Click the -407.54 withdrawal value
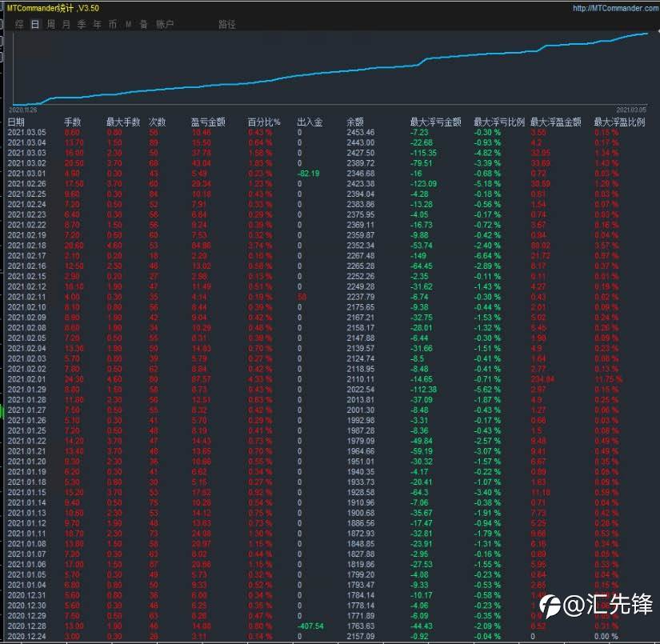This screenshot has width=660, height=644. point(310,626)
